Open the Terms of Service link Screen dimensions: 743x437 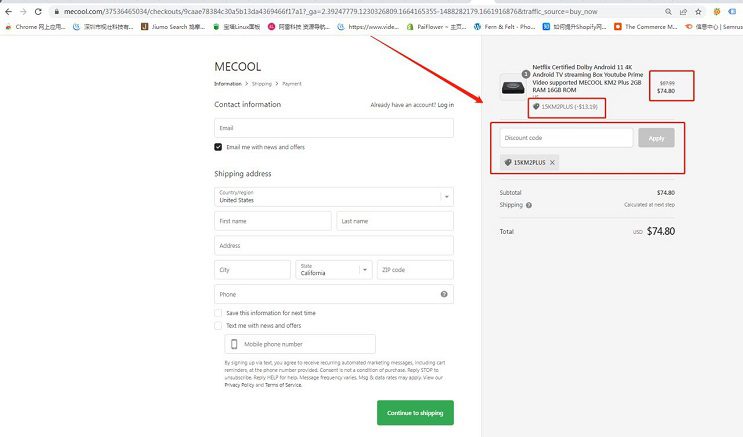[283, 385]
